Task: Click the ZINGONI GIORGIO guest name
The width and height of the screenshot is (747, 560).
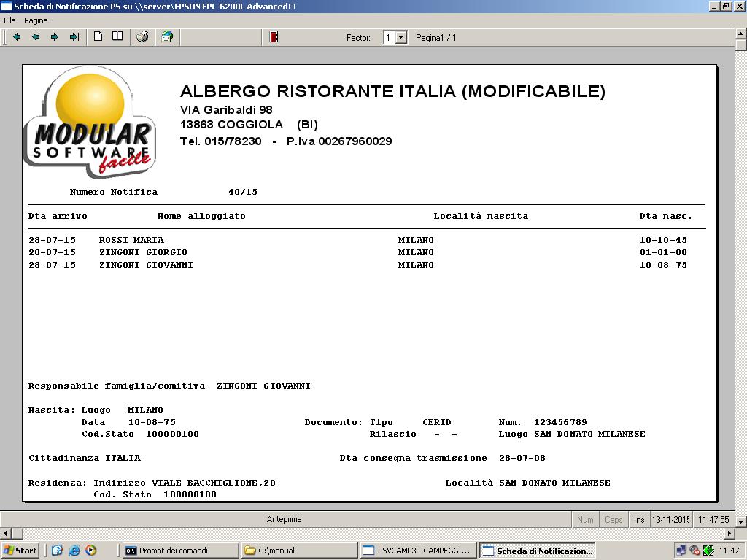Action: [143, 252]
